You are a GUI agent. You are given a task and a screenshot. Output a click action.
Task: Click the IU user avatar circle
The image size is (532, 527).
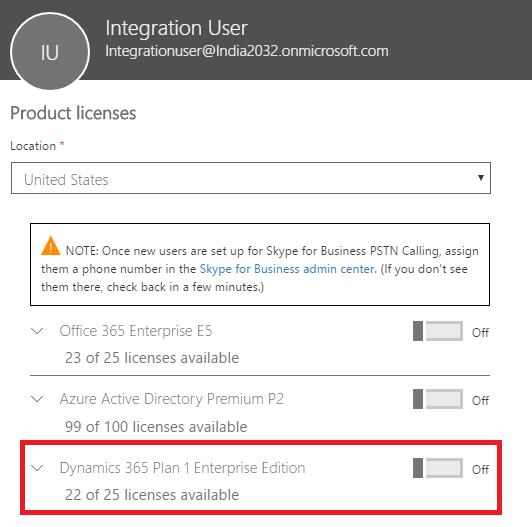pyautogui.click(x=50, y=51)
